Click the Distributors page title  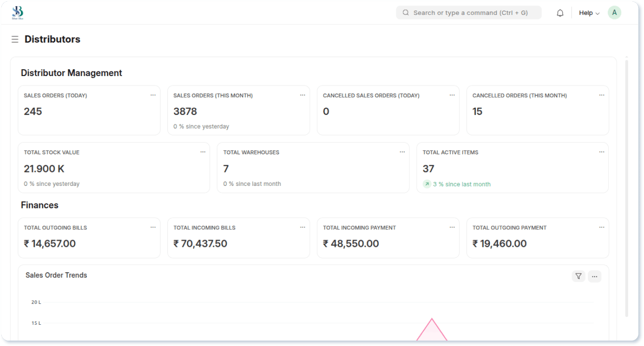52,39
